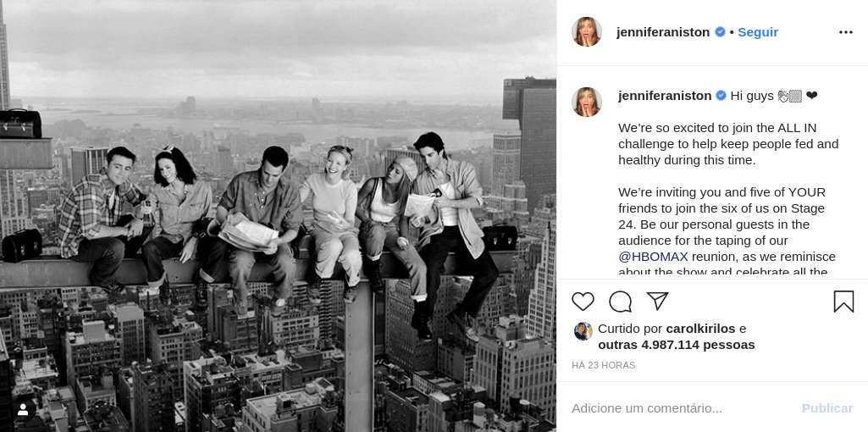The image size is (868, 432).
Task: Open profile picture in post header
Action: (587, 31)
